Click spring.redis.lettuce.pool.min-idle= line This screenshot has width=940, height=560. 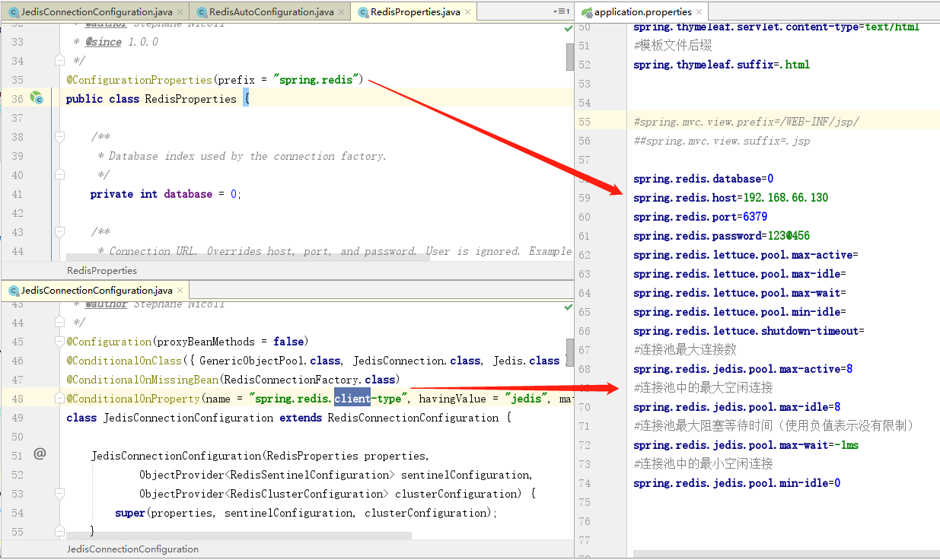(740, 312)
